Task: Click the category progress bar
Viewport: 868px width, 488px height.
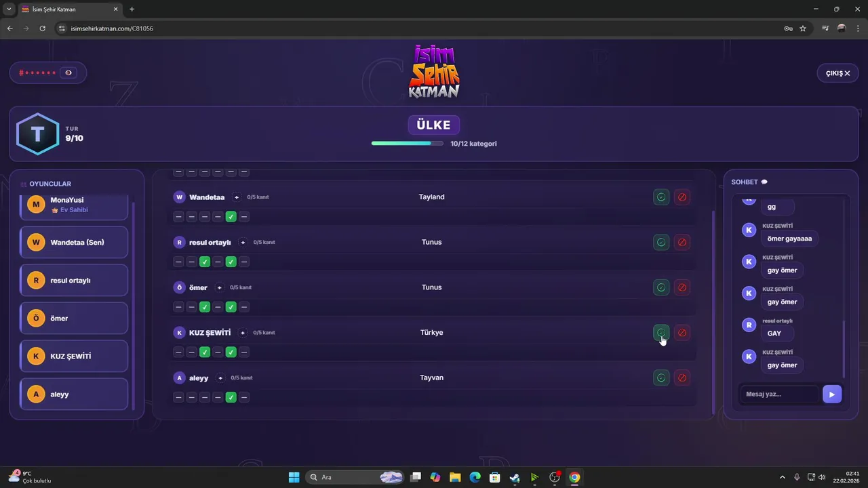Action: (x=408, y=144)
